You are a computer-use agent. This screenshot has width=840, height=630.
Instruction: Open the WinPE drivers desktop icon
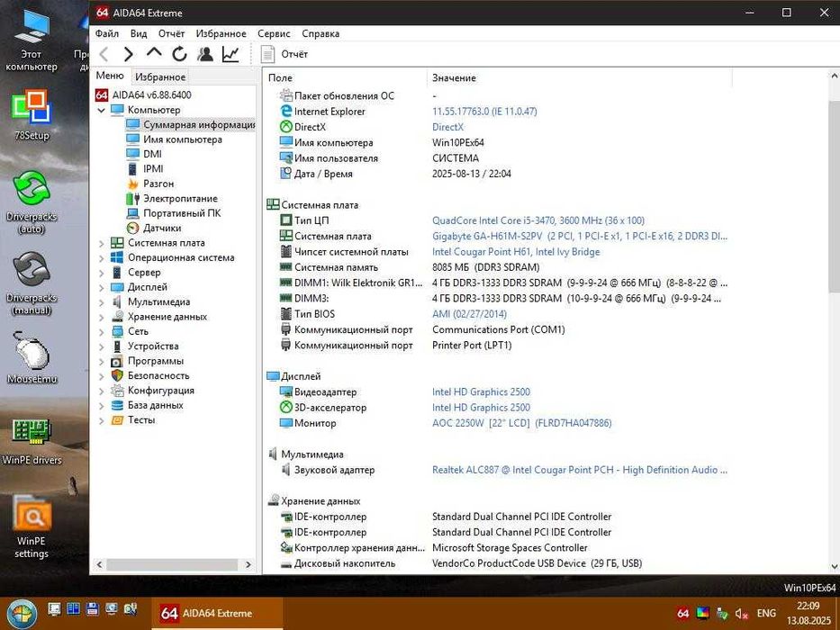[x=32, y=441]
